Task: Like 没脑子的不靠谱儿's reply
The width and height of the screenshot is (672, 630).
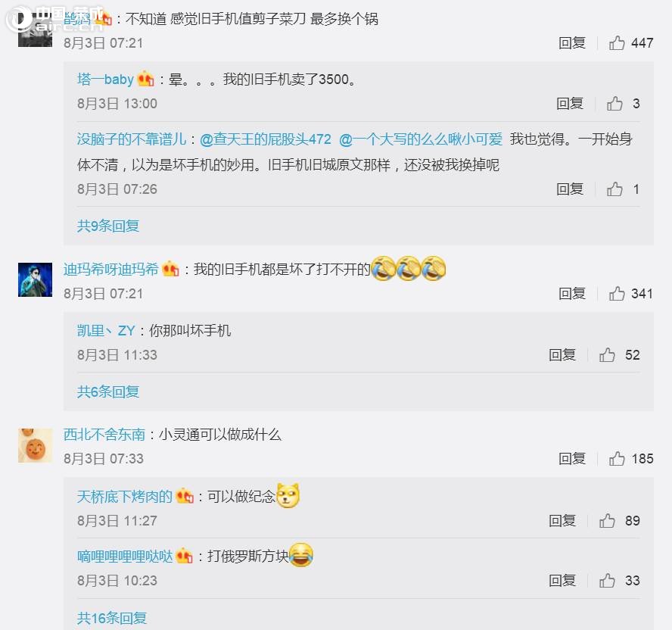Action: tap(614, 189)
